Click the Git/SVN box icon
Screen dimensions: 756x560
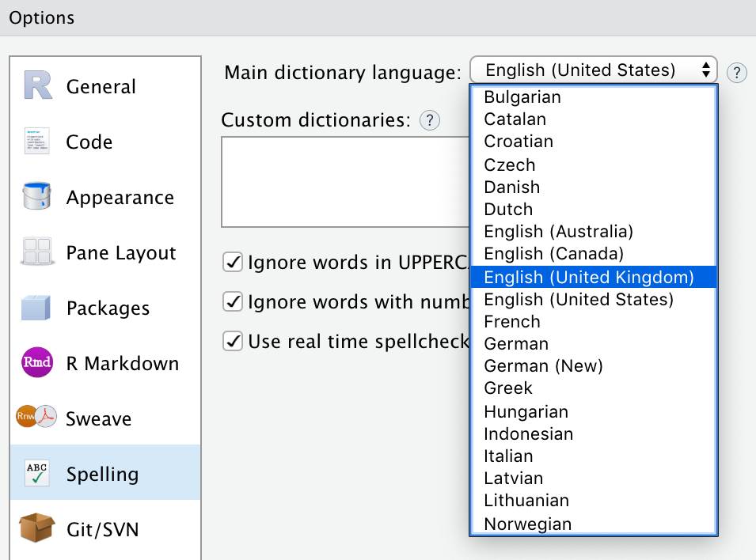click(x=36, y=530)
